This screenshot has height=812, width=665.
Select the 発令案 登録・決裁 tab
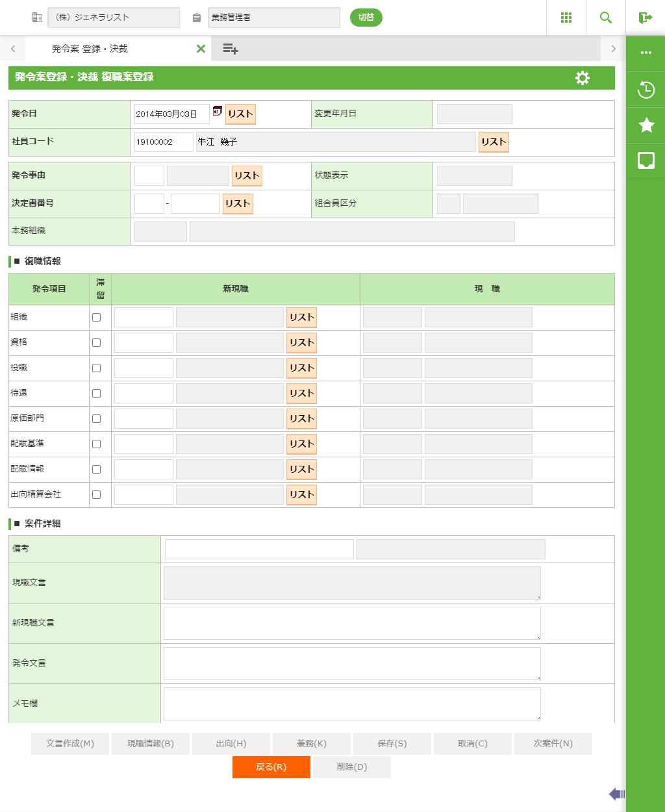[90, 49]
